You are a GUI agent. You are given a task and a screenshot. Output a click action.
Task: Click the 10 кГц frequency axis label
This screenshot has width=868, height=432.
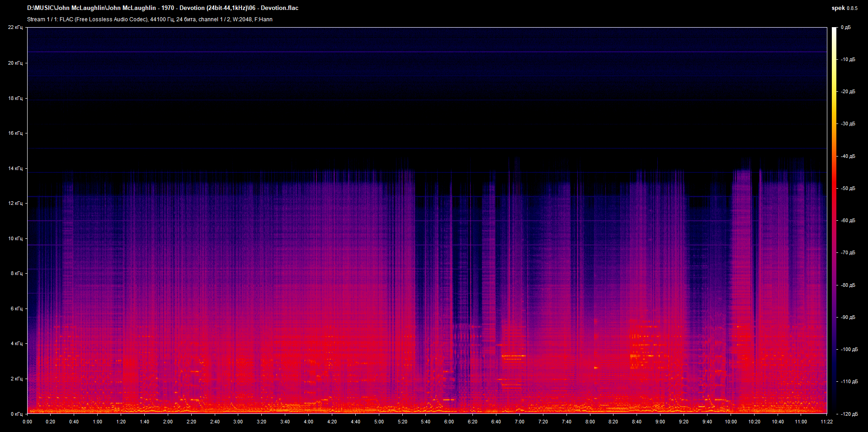point(15,238)
